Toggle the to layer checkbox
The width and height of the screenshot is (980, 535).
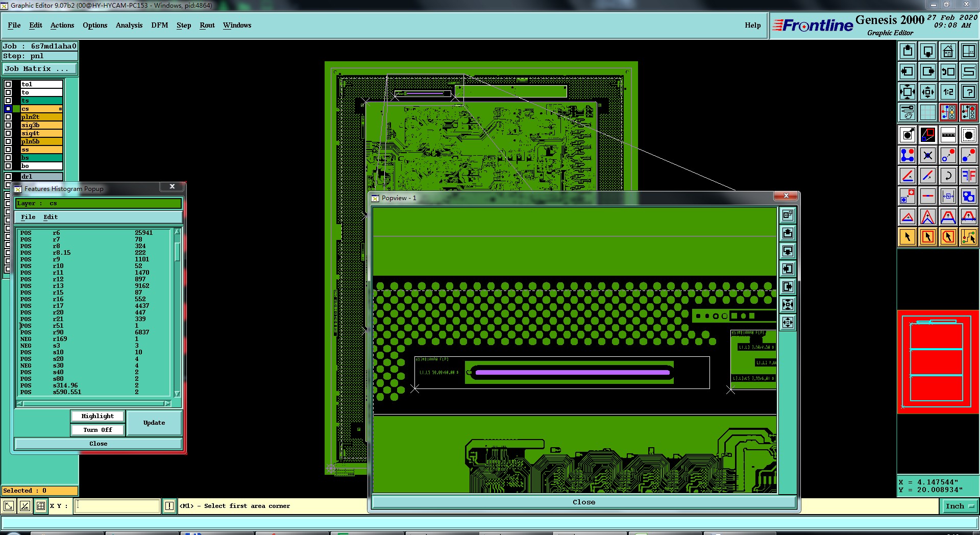pos(8,92)
